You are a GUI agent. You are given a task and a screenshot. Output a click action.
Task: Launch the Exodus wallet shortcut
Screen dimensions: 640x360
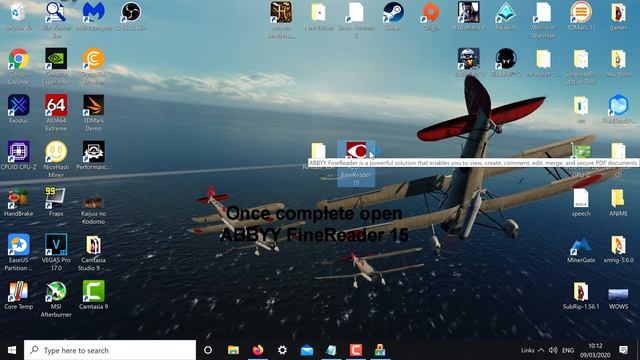tap(18, 109)
